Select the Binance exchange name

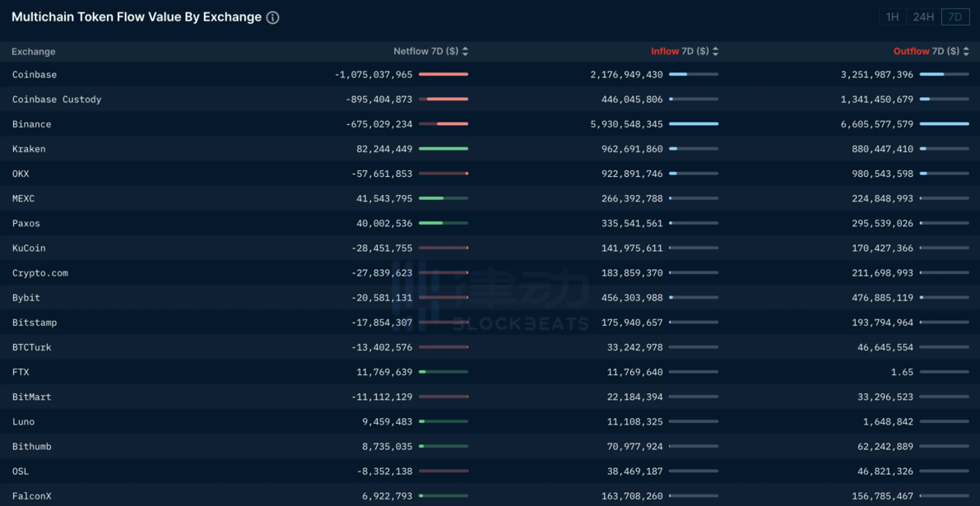[32, 124]
